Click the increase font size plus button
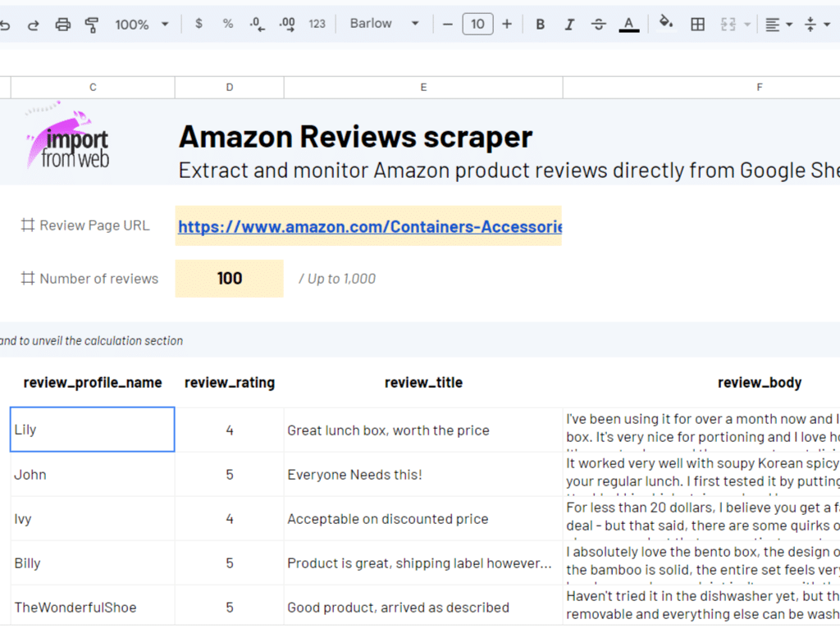The image size is (840, 633). coord(506,25)
